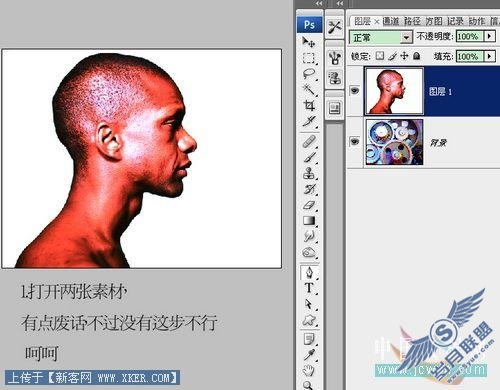
Task: Select the Clone Stamp tool
Action: pyautogui.click(x=309, y=173)
